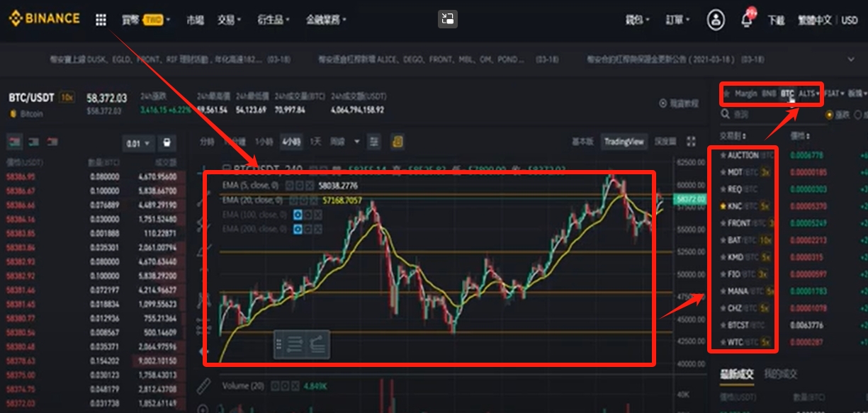Image resolution: width=868 pixels, height=413 pixels.
Task: Go to the Binance logo homepage
Action: click(44, 19)
